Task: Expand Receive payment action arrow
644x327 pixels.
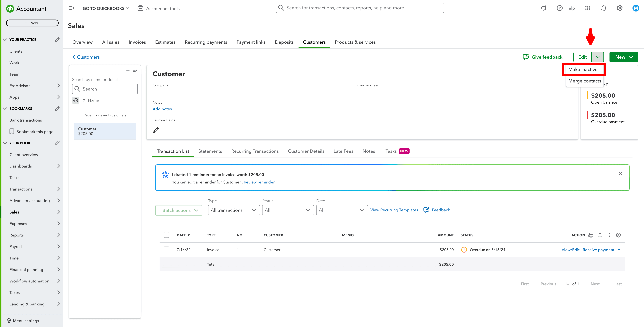Action: tap(619, 250)
